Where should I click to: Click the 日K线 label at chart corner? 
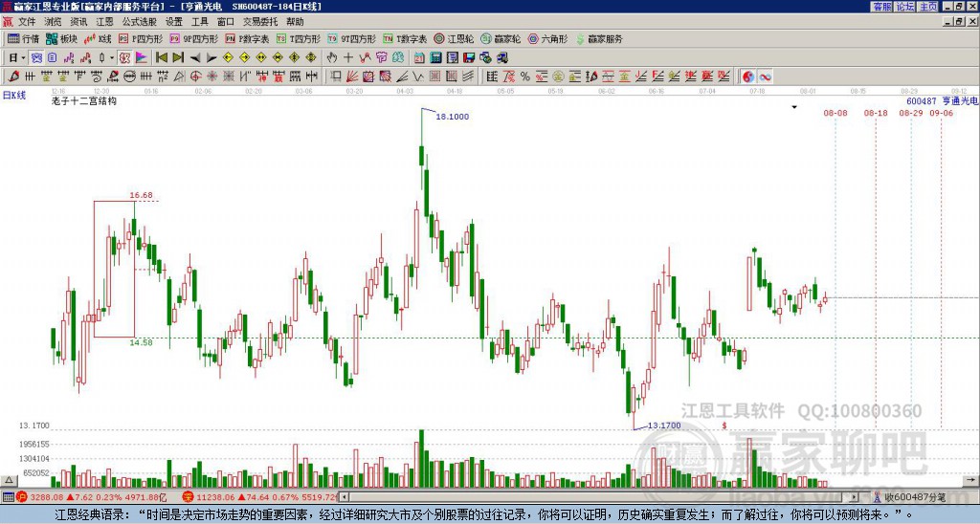[x=13, y=96]
